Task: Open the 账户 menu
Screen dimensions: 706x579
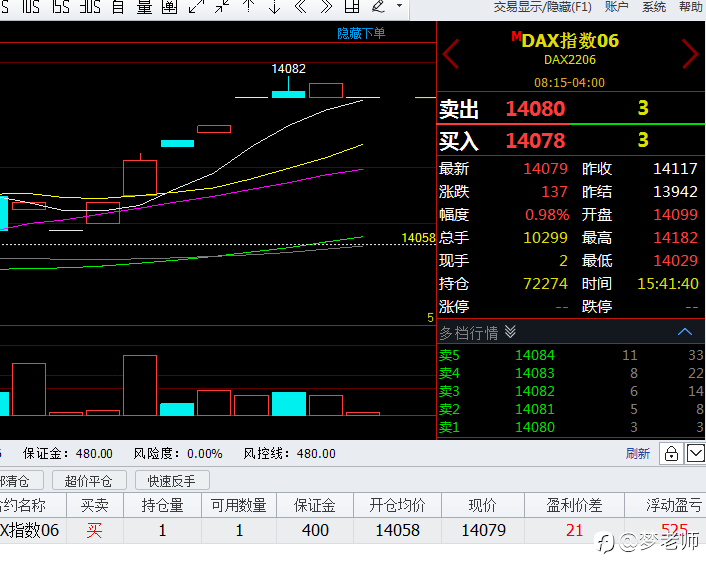Action: pyautogui.click(x=616, y=7)
